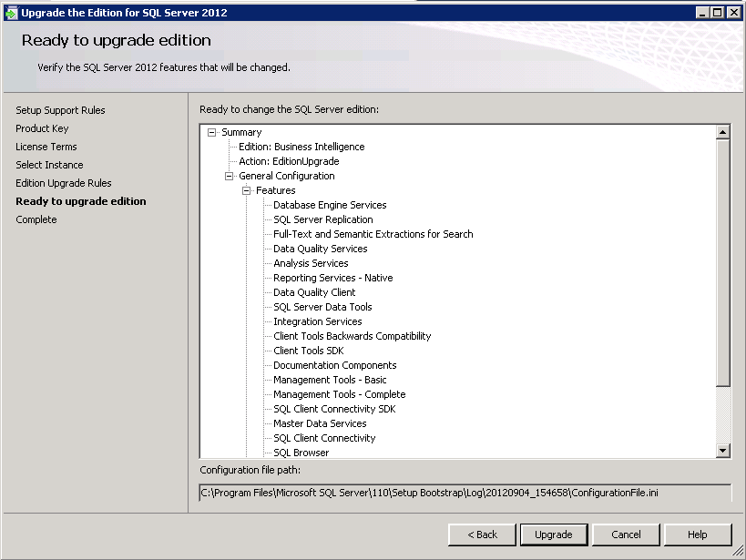Open Help for this wizard page
The image size is (746, 560).
pos(698,535)
